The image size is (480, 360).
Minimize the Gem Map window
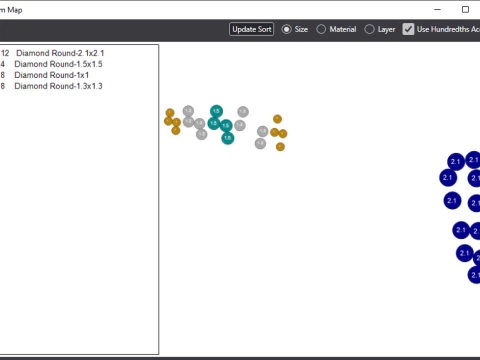438,10
